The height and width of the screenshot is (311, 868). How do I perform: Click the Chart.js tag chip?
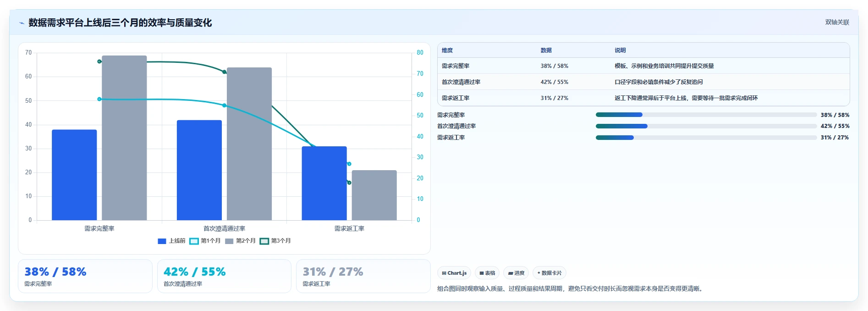coord(454,273)
